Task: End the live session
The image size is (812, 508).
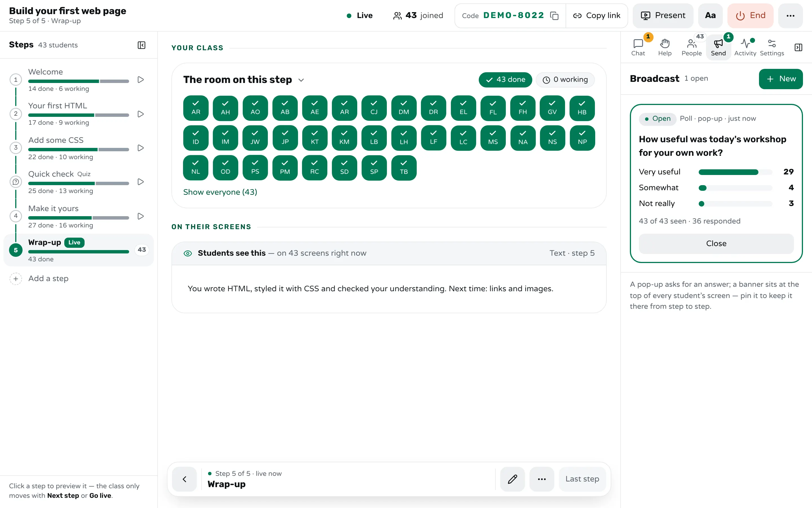Action: point(751,16)
